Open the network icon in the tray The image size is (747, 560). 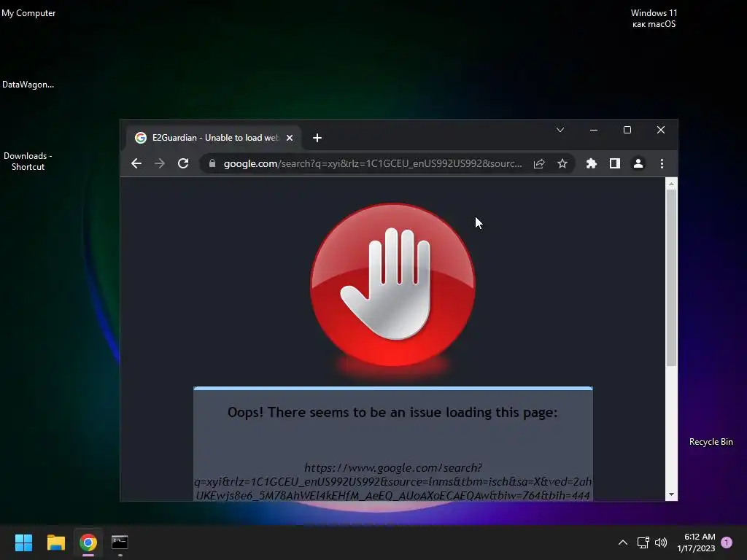coord(643,542)
